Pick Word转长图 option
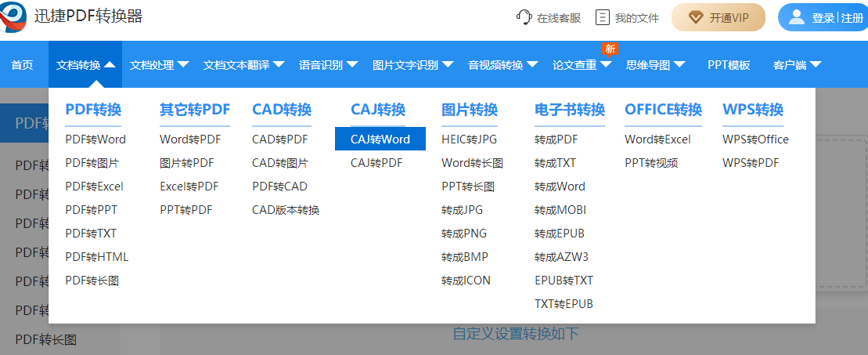This screenshot has height=355, width=868. tap(472, 163)
